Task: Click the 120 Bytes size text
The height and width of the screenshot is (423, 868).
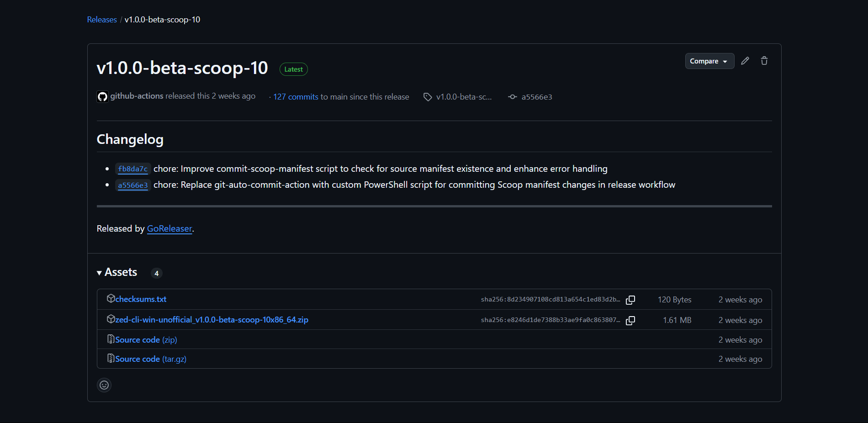Action: [675, 300]
